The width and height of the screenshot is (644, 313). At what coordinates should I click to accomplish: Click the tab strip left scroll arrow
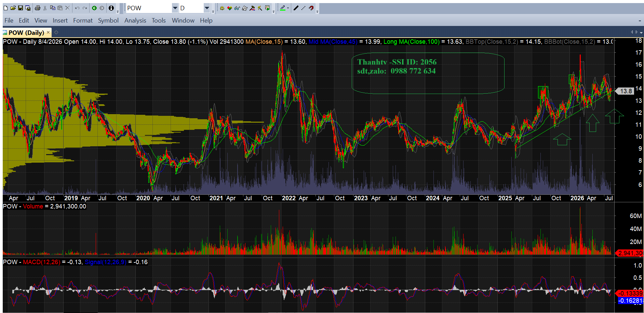pos(632,32)
